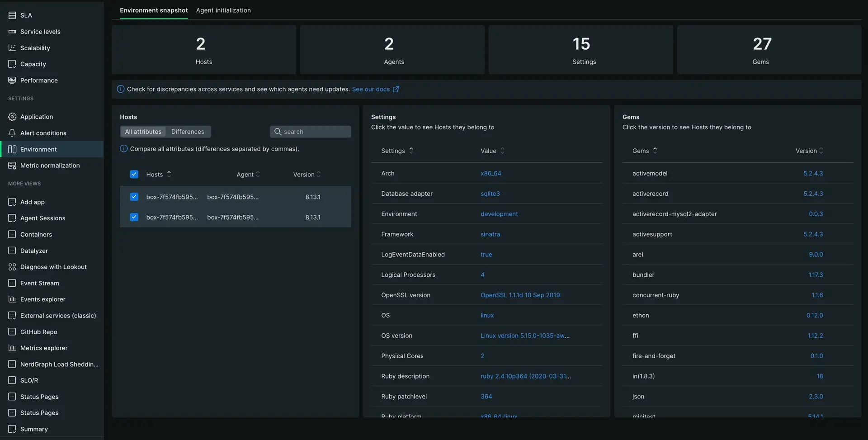This screenshot has width=868, height=440.
Task: Click the Scalability chart icon
Action: pyautogui.click(x=12, y=48)
